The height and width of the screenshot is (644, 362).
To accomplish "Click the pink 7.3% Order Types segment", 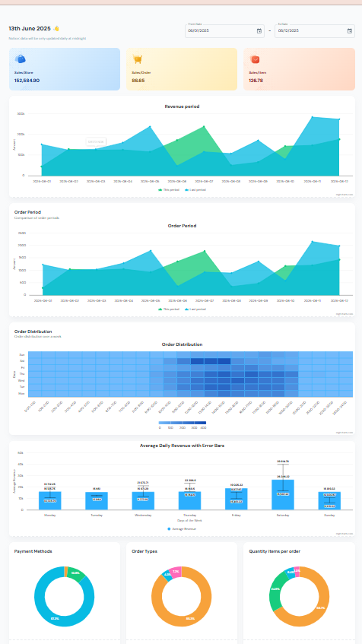I will click(x=176, y=572).
